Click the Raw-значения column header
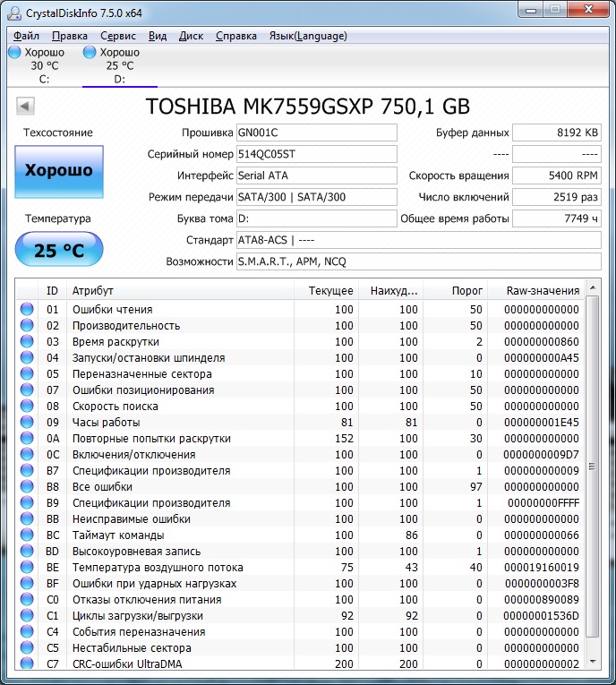This screenshot has height=685, width=616. tap(535, 290)
